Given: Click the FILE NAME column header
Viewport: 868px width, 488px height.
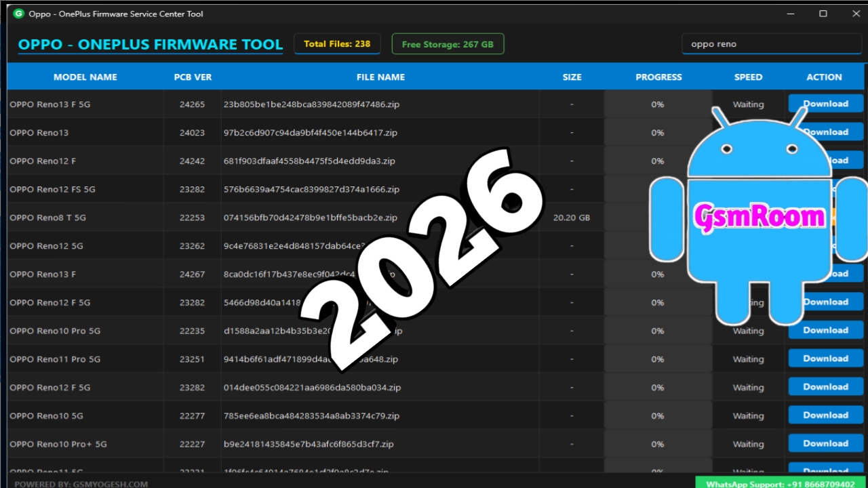Looking at the screenshot, I should click(x=380, y=77).
